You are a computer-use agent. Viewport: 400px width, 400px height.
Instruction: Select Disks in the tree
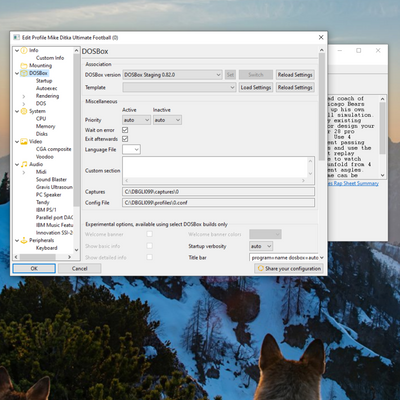pyautogui.click(x=42, y=134)
